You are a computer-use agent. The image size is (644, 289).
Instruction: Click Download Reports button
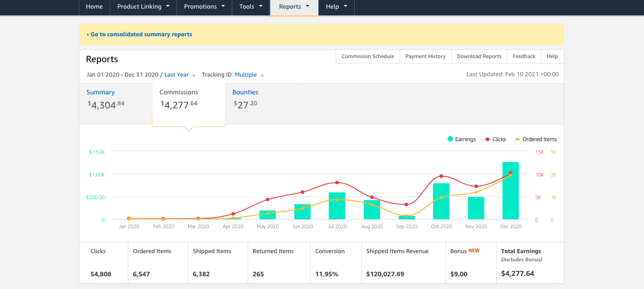point(479,56)
